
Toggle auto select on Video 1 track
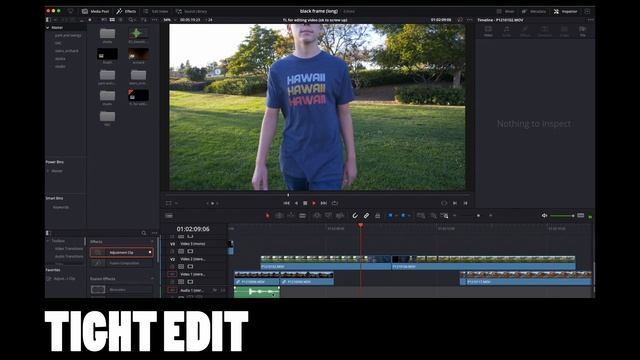(181, 282)
